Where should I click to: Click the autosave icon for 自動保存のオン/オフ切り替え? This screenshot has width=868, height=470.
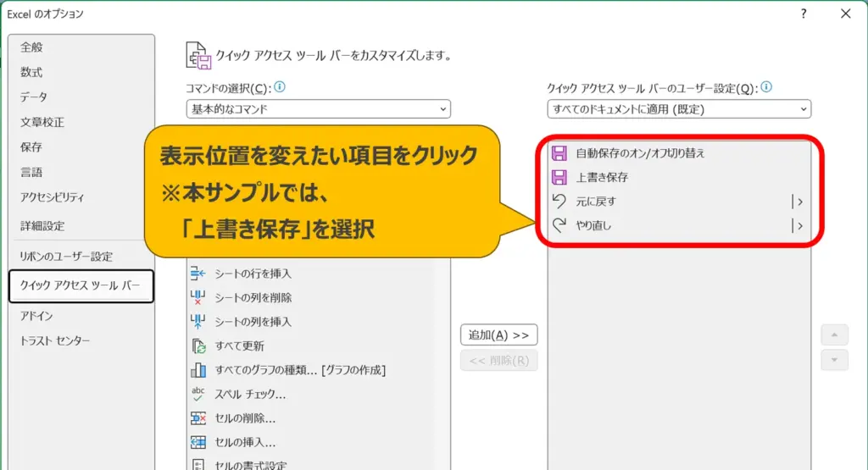point(559,153)
